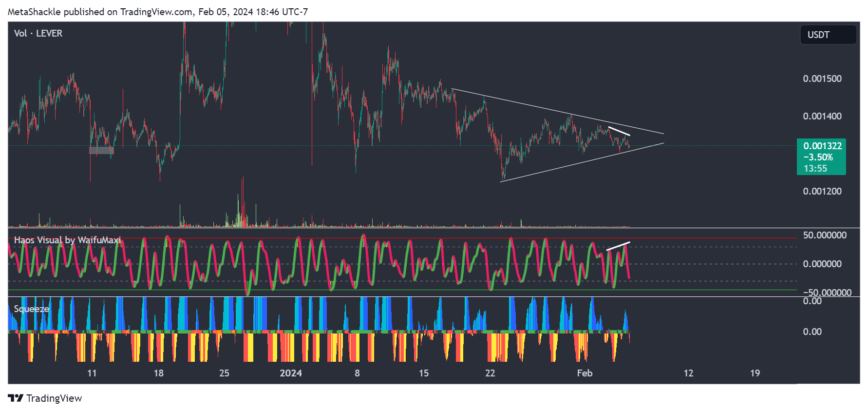
Task: Click the 0.001500 price axis label
Action: pyautogui.click(x=822, y=78)
